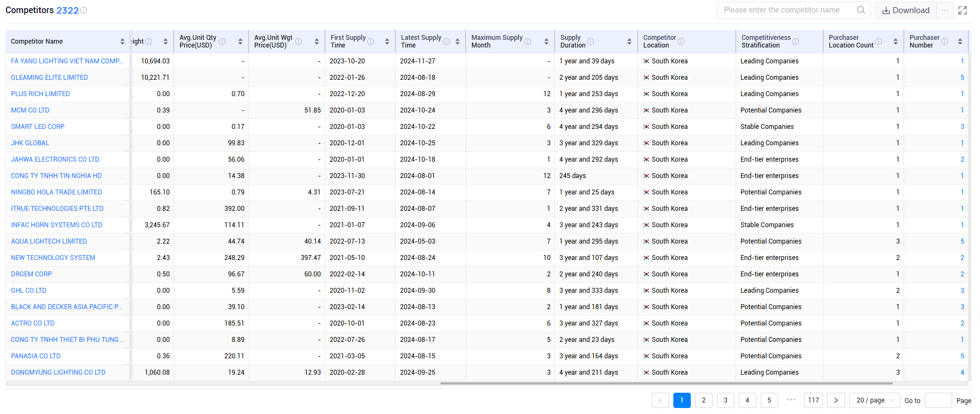
Task: Open ACTRO CO LTD link
Action: coord(33,323)
